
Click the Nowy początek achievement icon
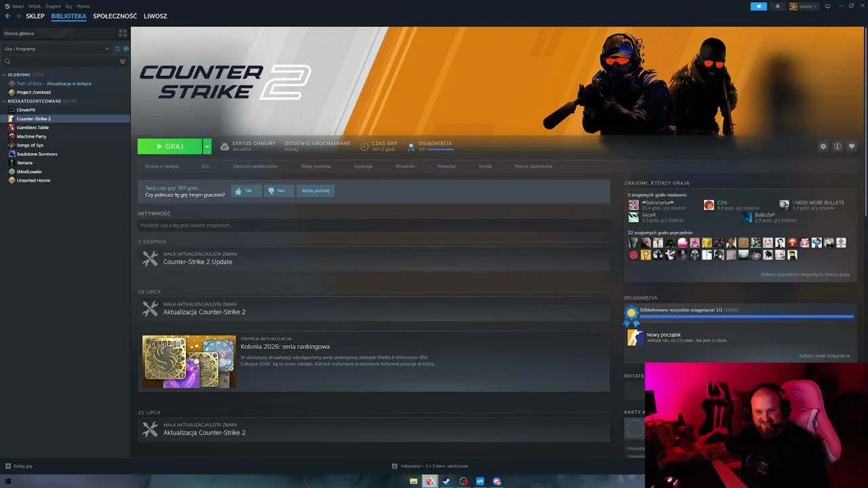click(635, 337)
